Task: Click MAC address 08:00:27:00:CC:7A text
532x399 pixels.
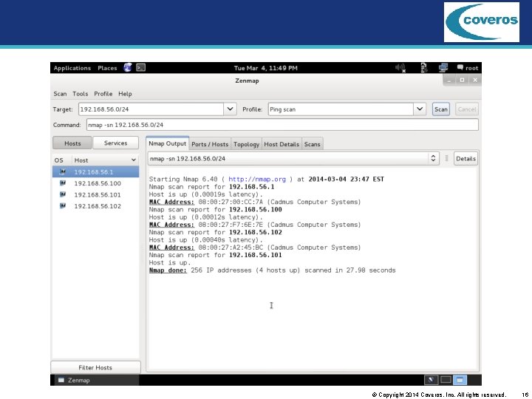Action: coord(231,202)
